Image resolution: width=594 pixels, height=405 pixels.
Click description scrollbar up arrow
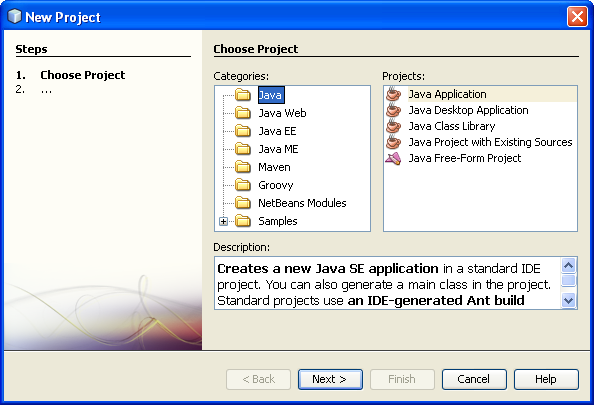(568, 265)
